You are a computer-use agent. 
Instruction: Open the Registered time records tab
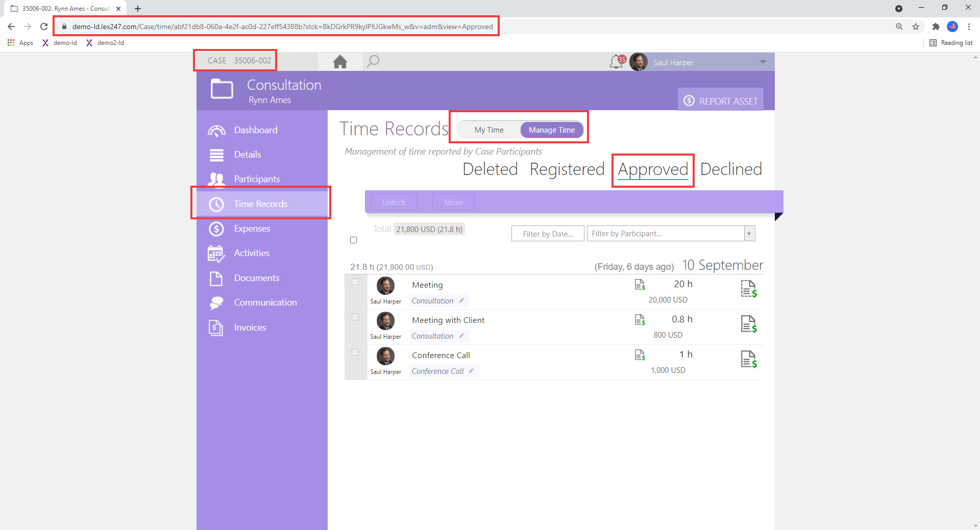[x=567, y=169]
